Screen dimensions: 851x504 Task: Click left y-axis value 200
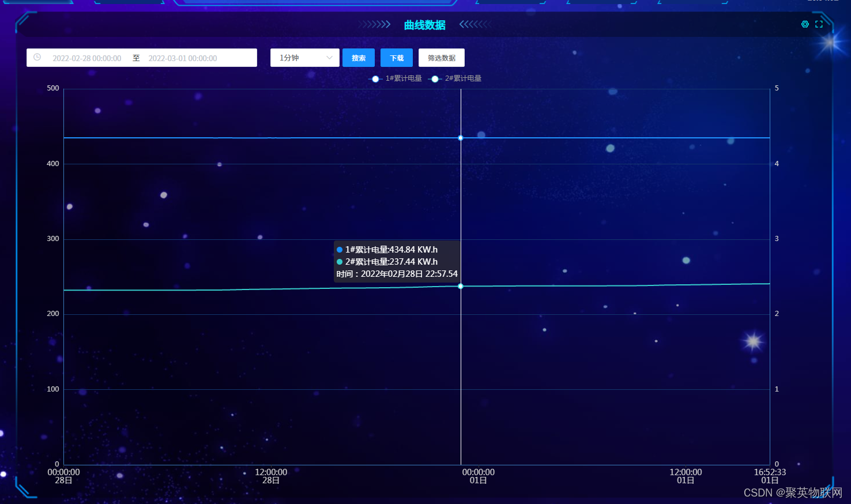click(53, 314)
